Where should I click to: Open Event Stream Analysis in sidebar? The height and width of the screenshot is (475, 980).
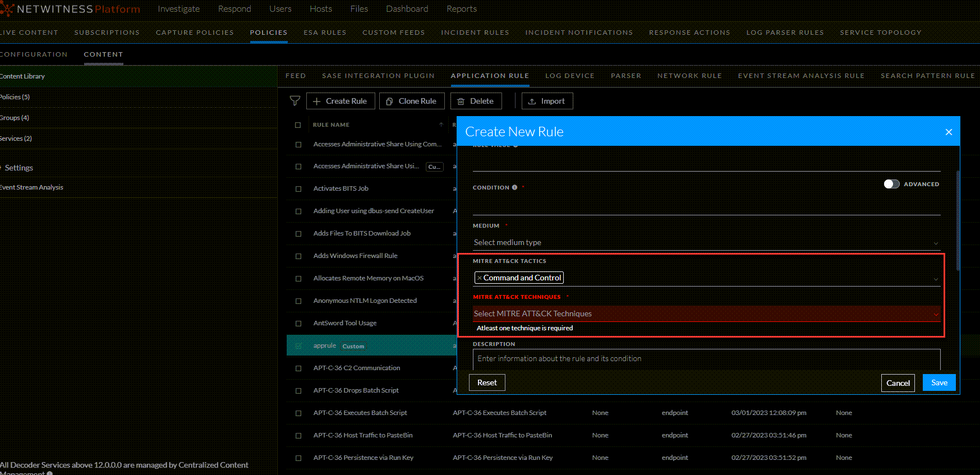[31, 187]
